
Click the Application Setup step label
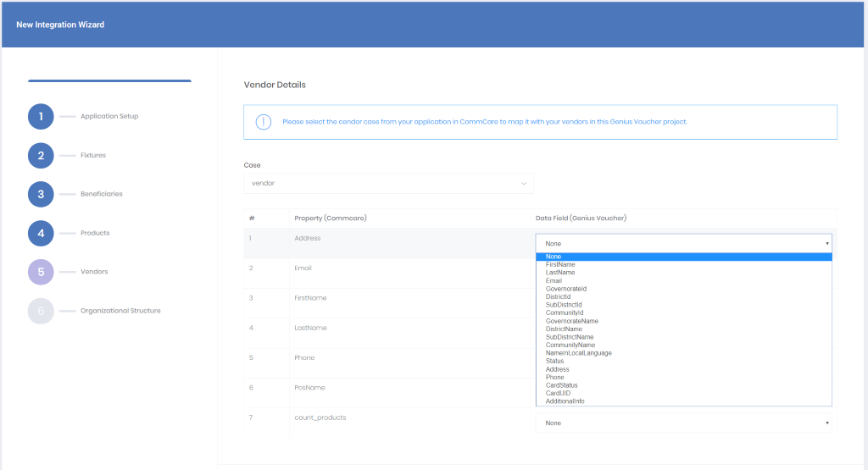coord(109,116)
